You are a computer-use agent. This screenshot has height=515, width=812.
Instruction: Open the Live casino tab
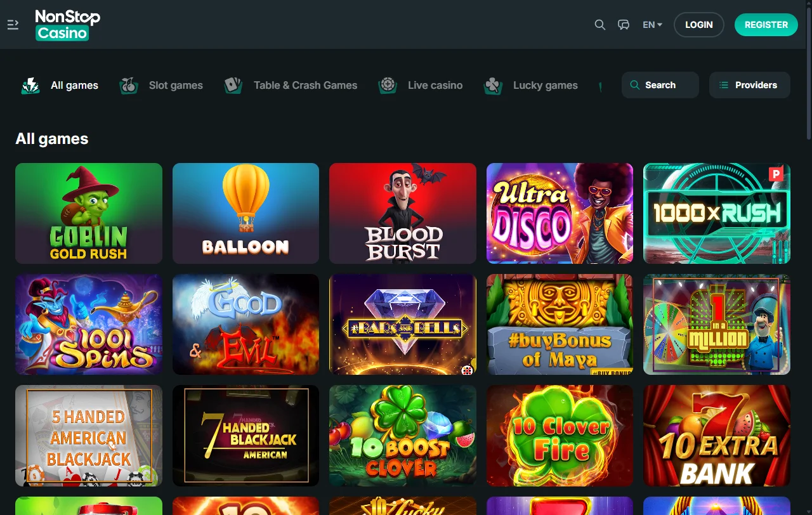pyautogui.click(x=420, y=85)
